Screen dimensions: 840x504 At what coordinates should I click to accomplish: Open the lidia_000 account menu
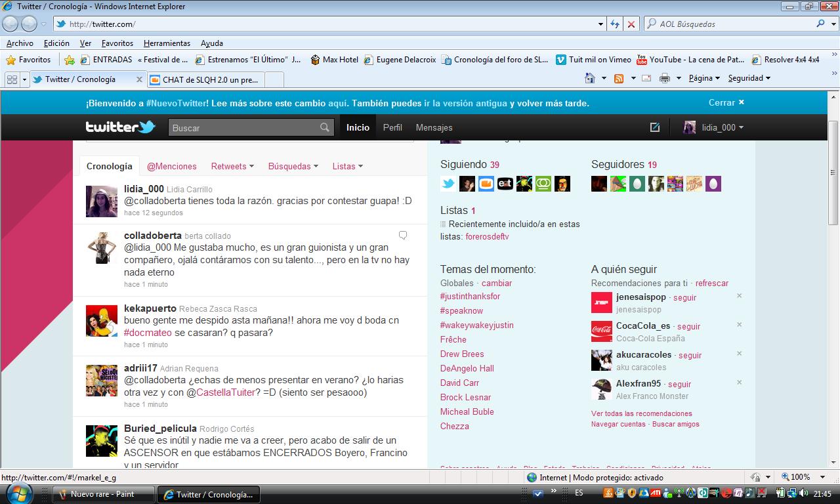(x=713, y=127)
